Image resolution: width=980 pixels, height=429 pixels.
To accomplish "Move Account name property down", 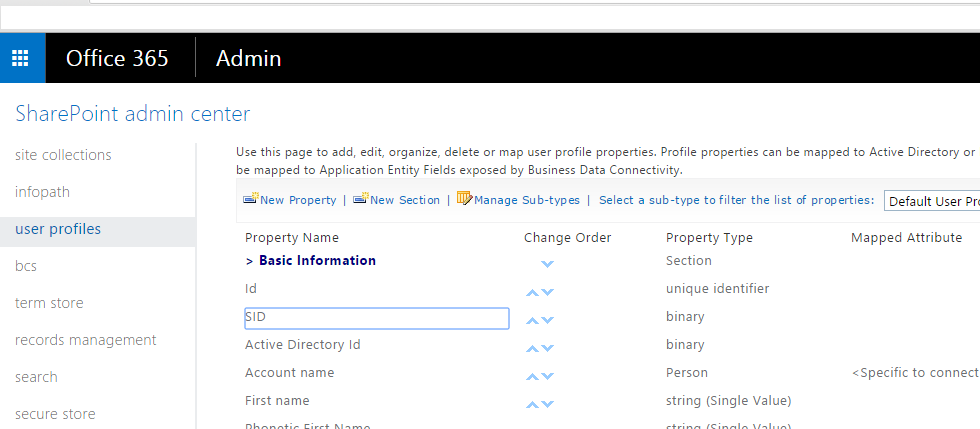I will pyautogui.click(x=547, y=376).
